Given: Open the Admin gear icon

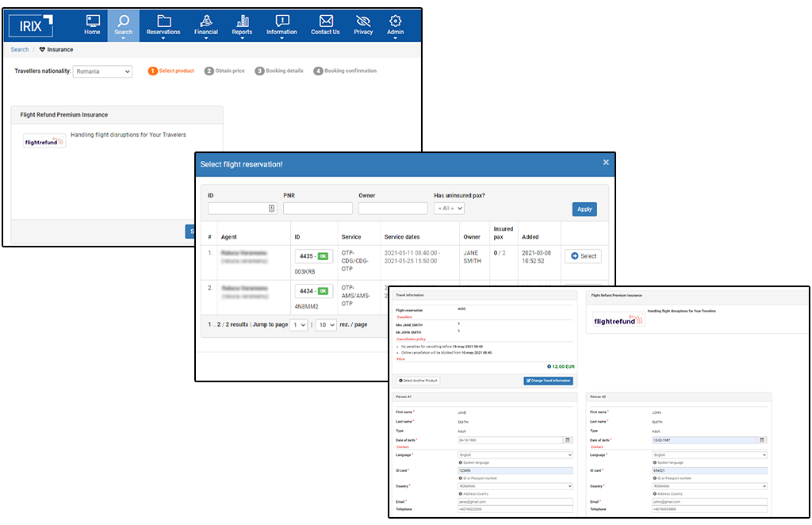Looking at the screenshot, I should tap(395, 21).
